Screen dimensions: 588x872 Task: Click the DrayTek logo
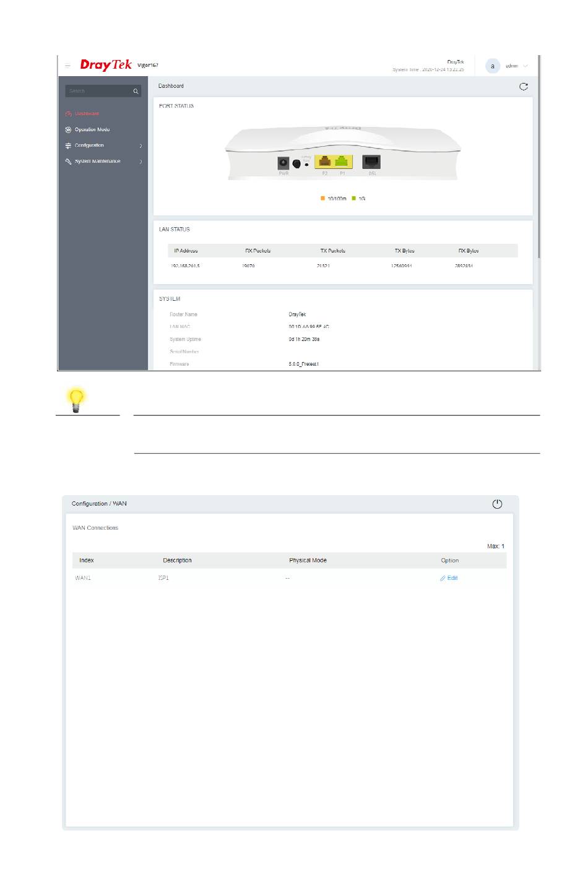(106, 65)
